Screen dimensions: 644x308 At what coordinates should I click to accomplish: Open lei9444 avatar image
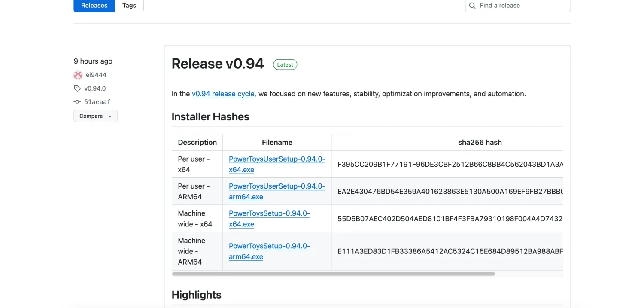pos(78,75)
